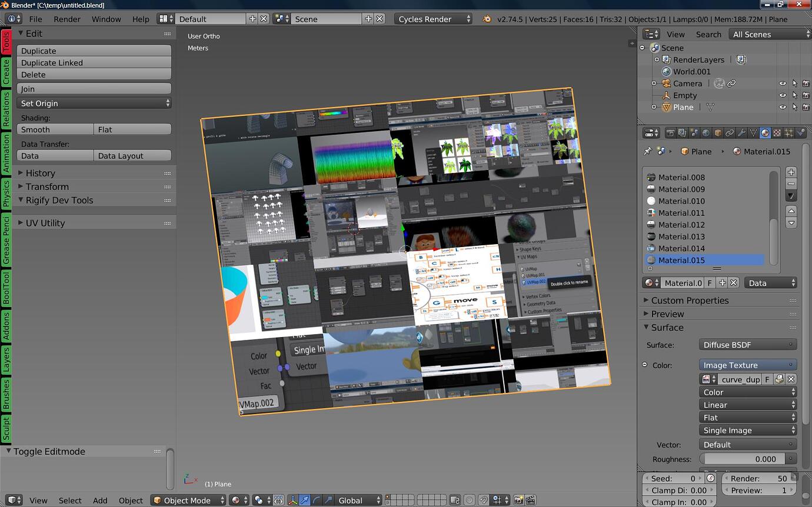Viewport: 812px width, 507px height.
Task: Click the Data Layout button
Action: (132, 156)
